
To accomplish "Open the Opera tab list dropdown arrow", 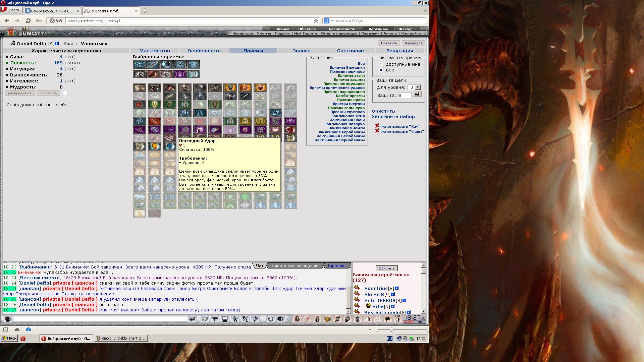I will click(x=425, y=11).
